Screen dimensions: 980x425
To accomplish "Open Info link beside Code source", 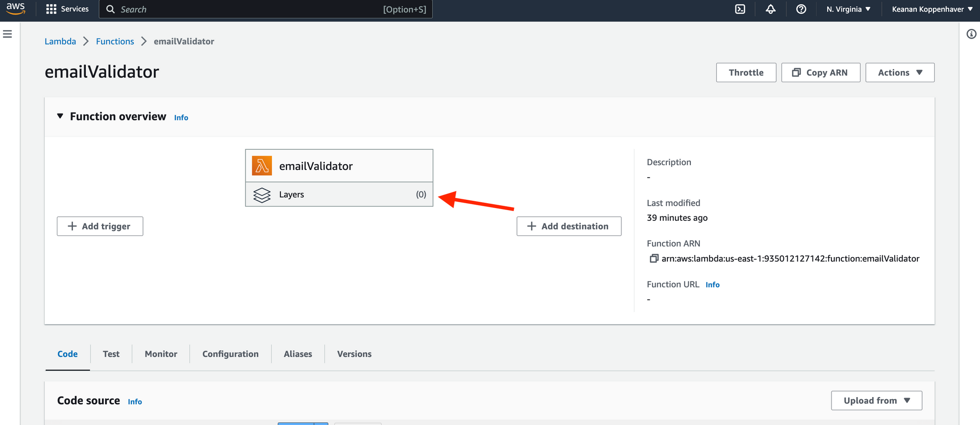I will (x=135, y=401).
